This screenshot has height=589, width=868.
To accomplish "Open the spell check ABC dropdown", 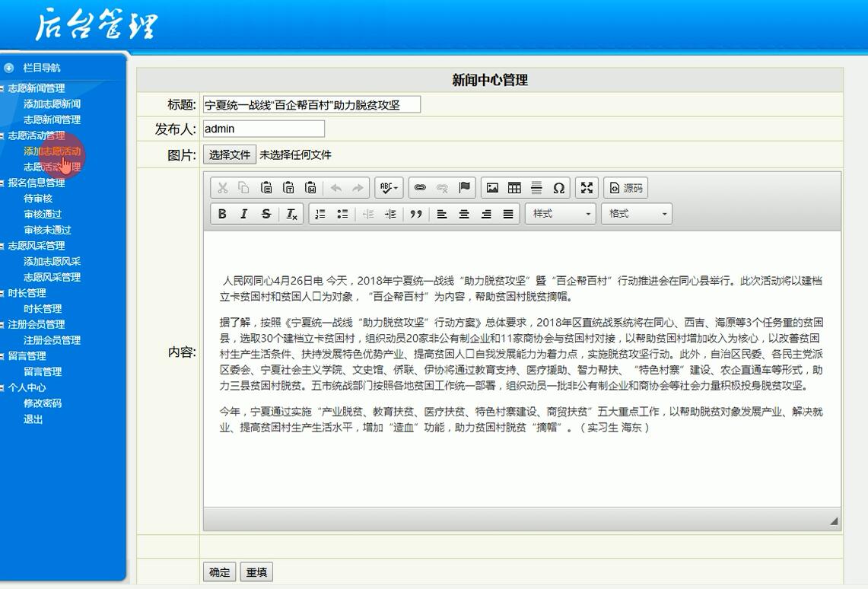I will (389, 188).
